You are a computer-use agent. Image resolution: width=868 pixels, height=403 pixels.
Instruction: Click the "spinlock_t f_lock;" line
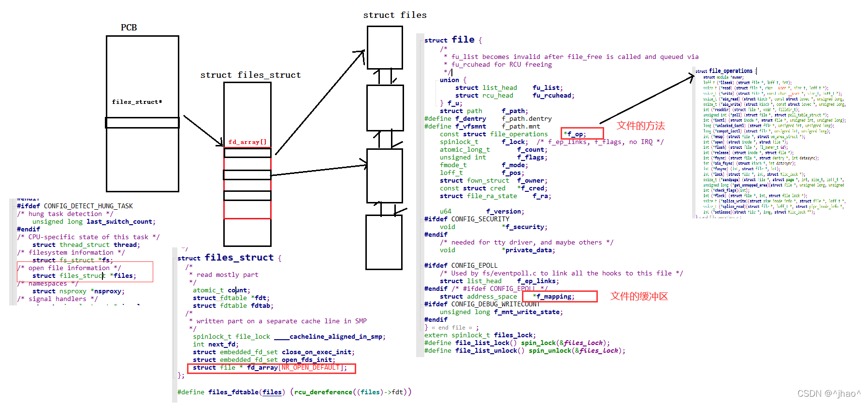click(x=484, y=142)
